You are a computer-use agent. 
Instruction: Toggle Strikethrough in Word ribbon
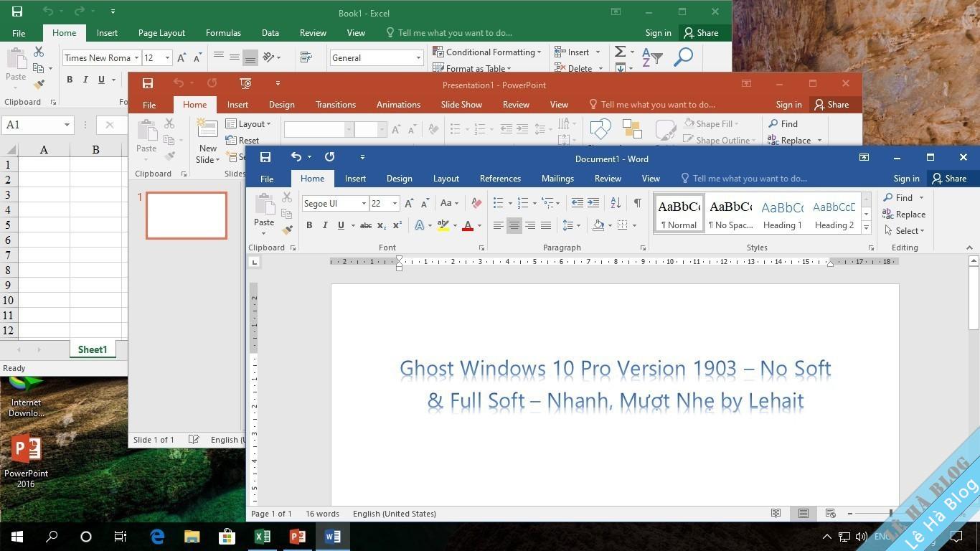click(x=366, y=225)
